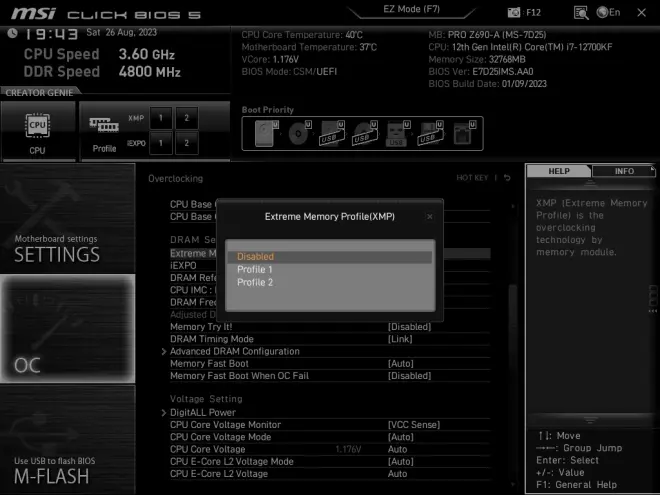Click the F12 screenshot camera icon

click(x=514, y=12)
